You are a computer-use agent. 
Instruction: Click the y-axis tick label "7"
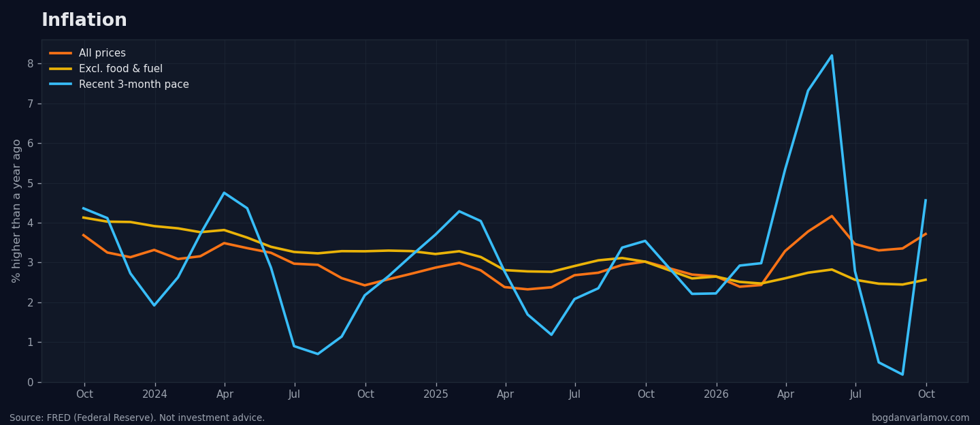[x=30, y=104]
